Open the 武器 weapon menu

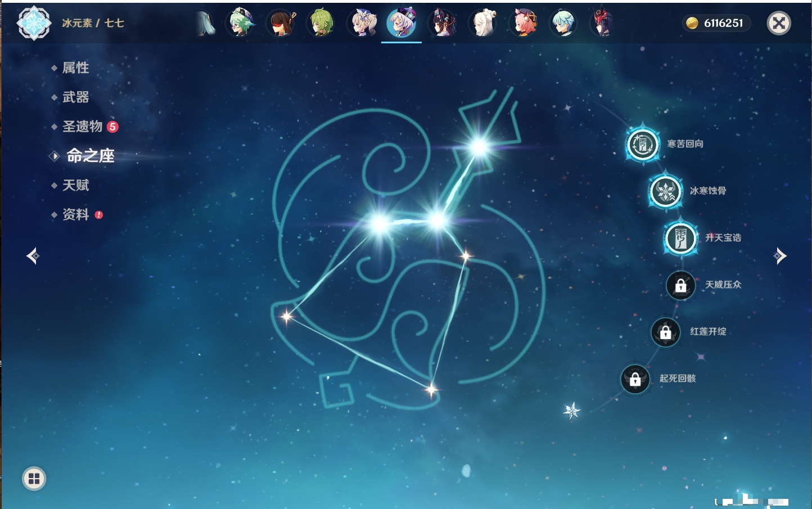click(x=75, y=97)
